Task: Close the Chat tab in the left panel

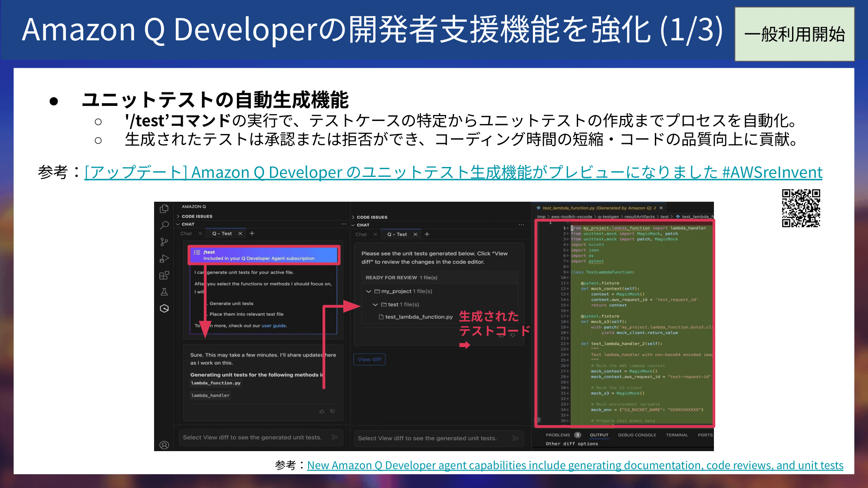Action: (200, 233)
